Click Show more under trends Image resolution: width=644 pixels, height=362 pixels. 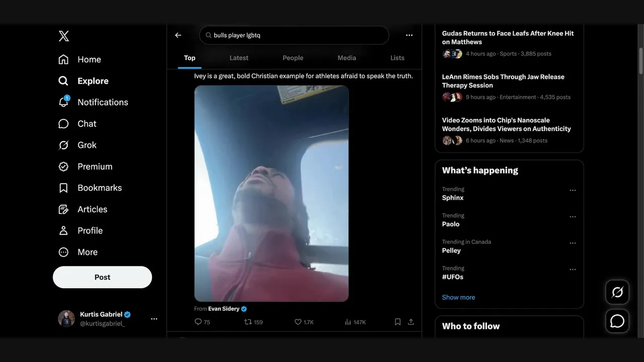coord(458,297)
